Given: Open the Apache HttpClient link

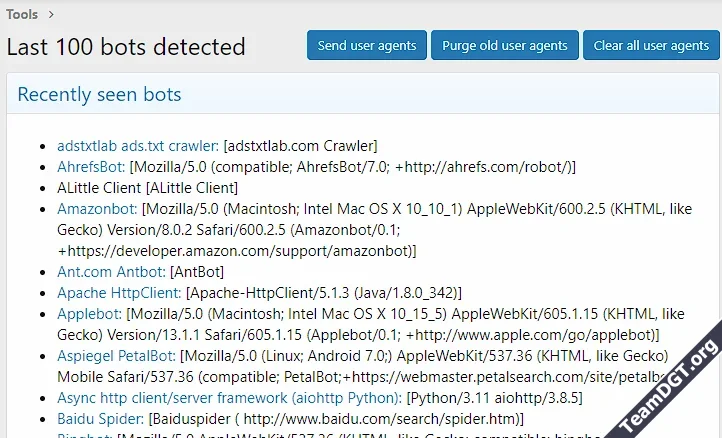Looking at the screenshot, I should coord(119,293).
